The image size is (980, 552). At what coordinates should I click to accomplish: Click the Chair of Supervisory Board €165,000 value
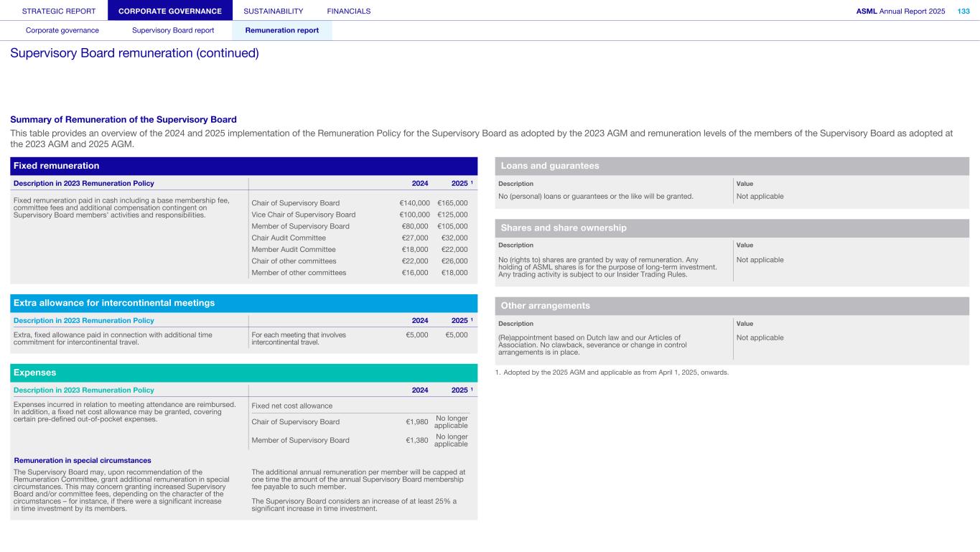452,203
